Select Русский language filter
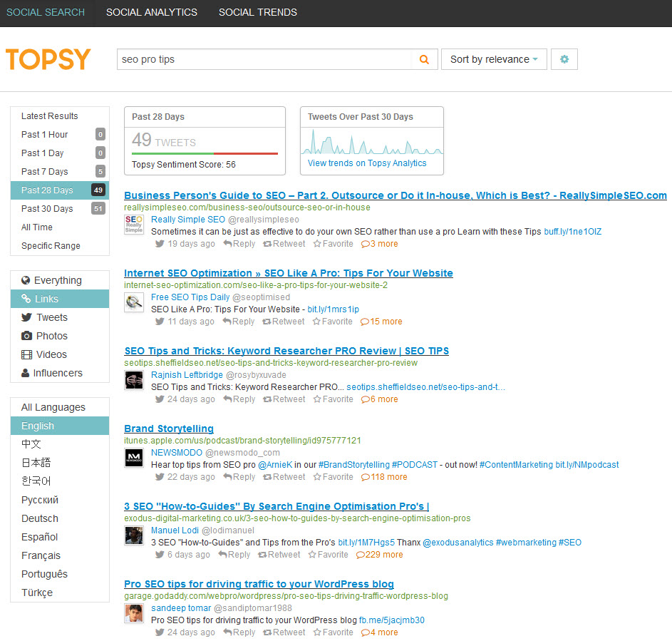 pyautogui.click(x=60, y=500)
